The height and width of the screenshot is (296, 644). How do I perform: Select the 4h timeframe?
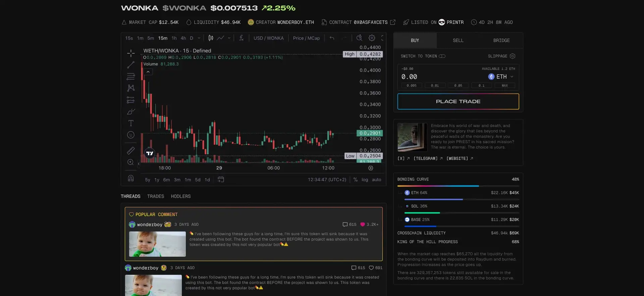point(183,38)
